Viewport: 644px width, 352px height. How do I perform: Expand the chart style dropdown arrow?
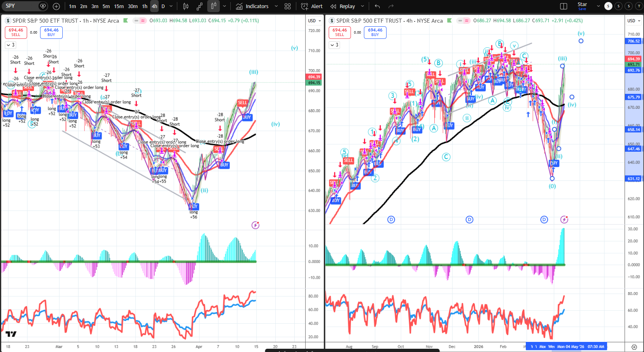coord(225,6)
